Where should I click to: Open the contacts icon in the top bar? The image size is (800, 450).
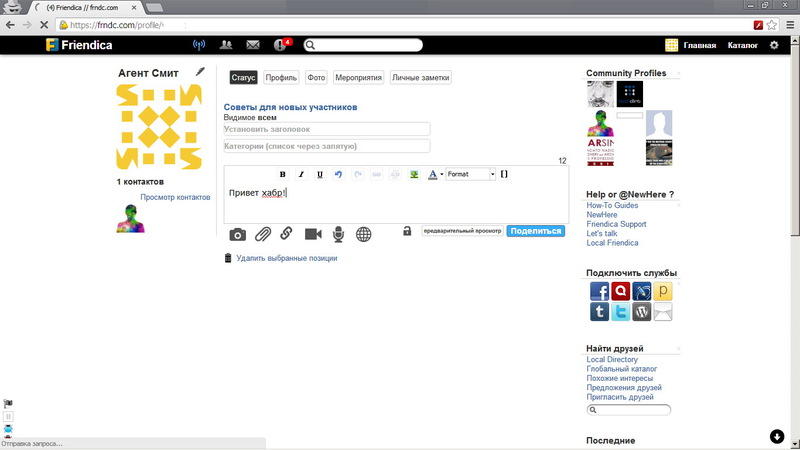(x=226, y=45)
